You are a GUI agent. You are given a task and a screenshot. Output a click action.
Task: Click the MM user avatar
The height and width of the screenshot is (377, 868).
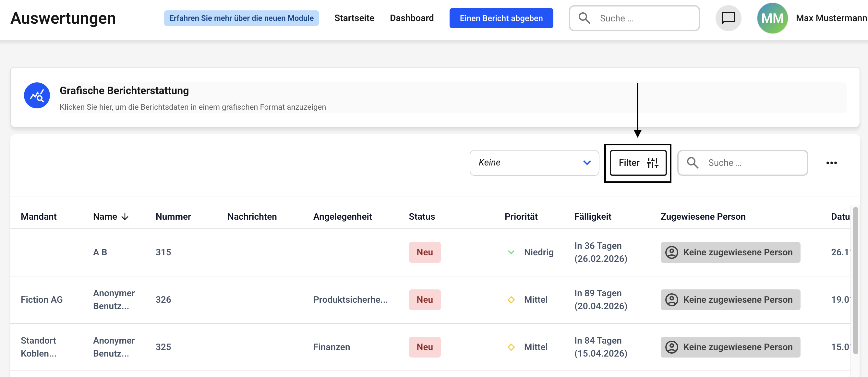coord(772,18)
